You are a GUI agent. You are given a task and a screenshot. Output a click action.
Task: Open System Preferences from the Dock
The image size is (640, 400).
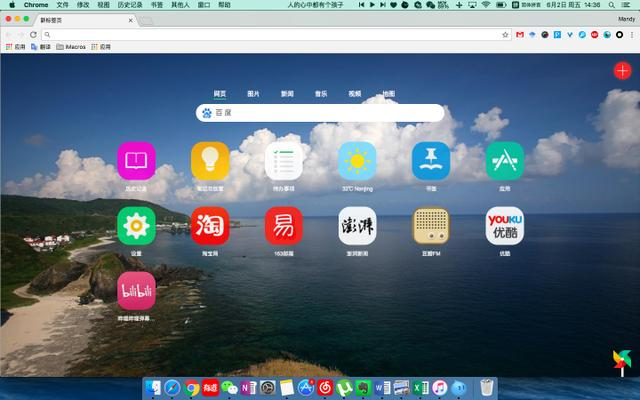(x=268, y=388)
